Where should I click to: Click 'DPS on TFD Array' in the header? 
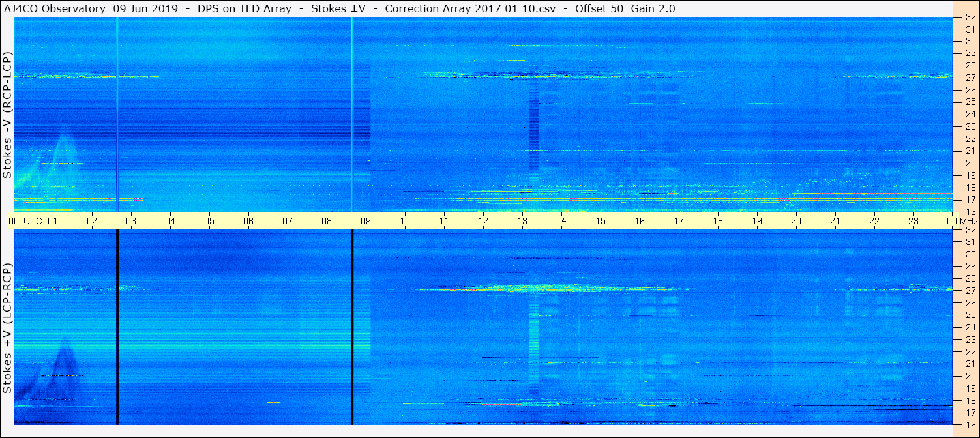244,8
